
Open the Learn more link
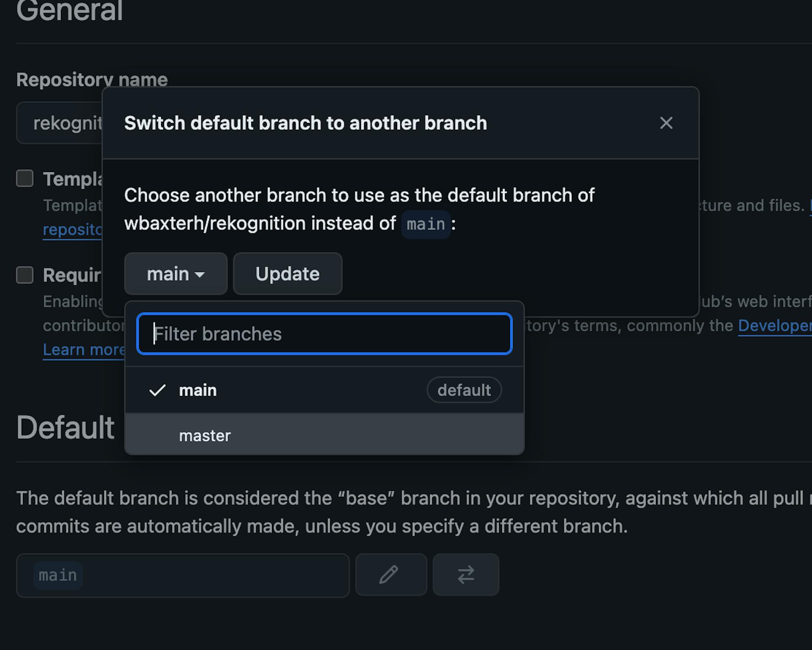coord(84,350)
